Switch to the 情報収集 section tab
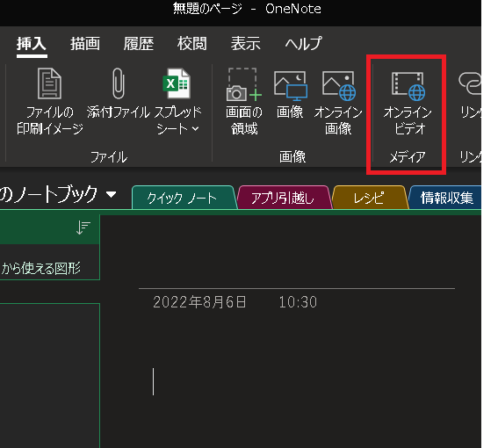The width and height of the screenshot is (498, 448). (x=446, y=198)
